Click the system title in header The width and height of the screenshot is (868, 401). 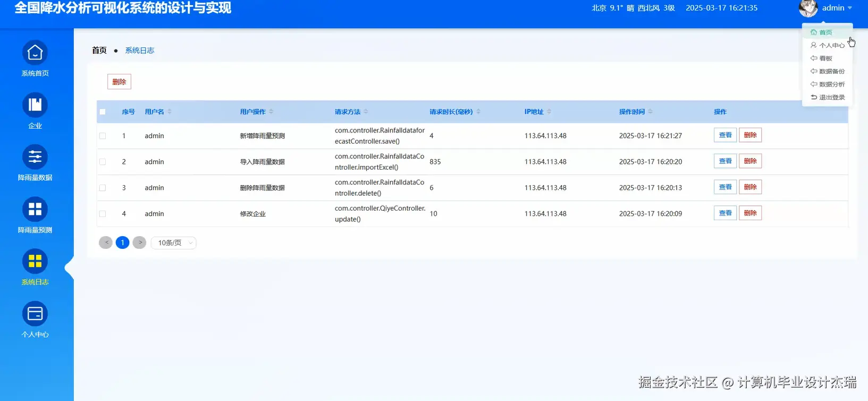123,8
